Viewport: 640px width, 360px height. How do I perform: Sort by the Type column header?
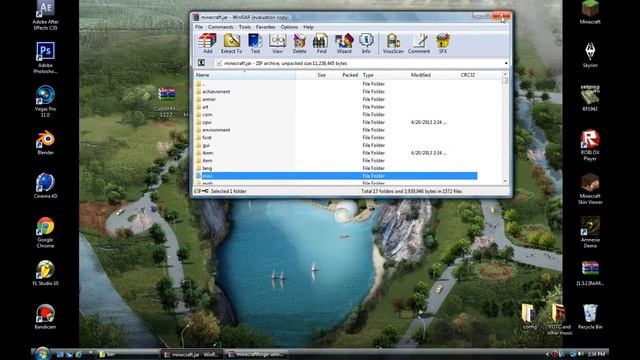[384, 75]
